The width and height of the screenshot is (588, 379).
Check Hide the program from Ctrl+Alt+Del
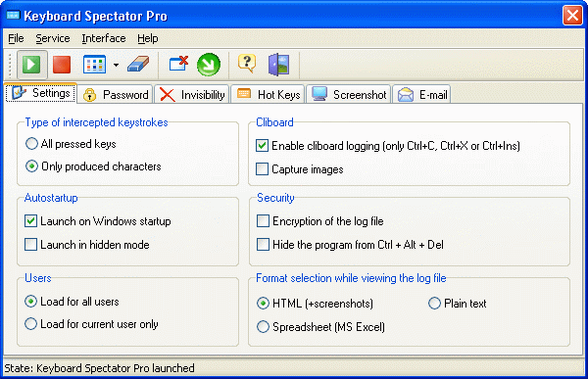click(350, 245)
